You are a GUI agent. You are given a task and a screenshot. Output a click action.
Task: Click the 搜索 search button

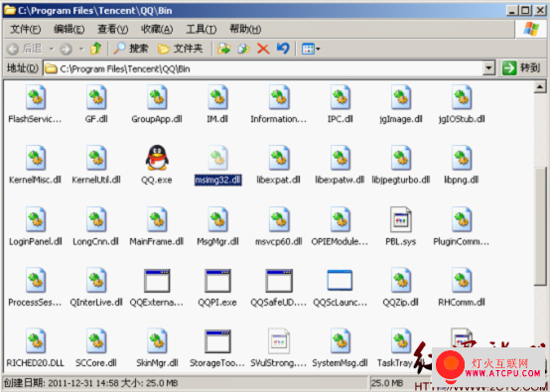click(131, 49)
